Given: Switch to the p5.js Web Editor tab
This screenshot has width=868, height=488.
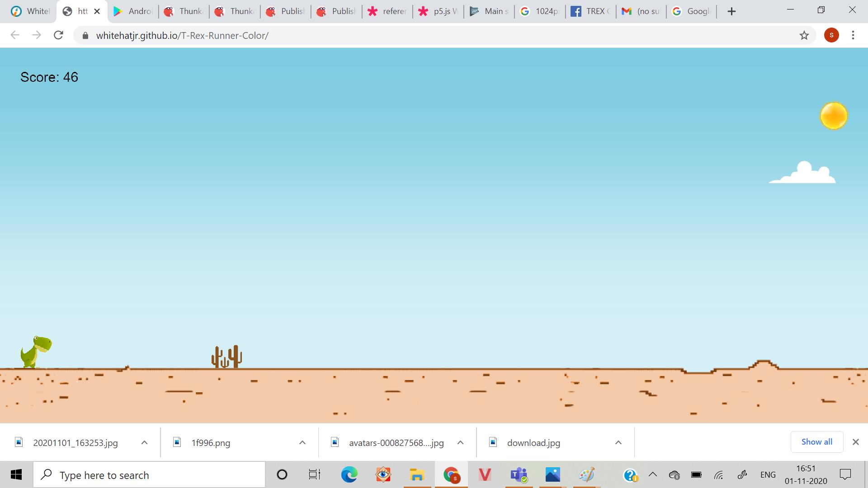Looking at the screenshot, I should click(x=438, y=11).
